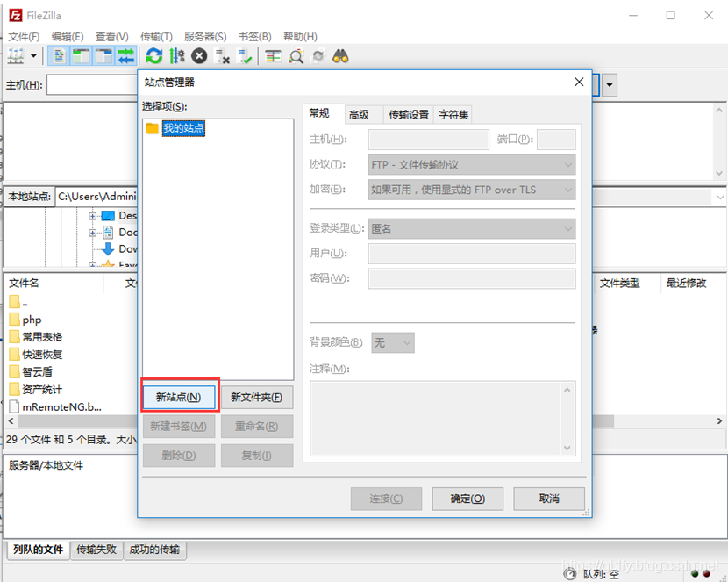Click the directory comparison magnifier icon

[x=296, y=57]
